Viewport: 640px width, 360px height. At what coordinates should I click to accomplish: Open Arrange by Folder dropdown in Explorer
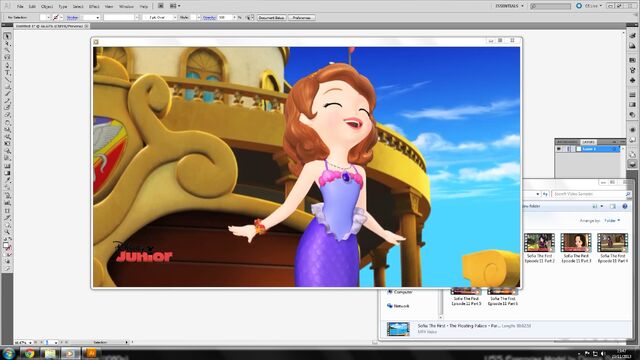612,220
